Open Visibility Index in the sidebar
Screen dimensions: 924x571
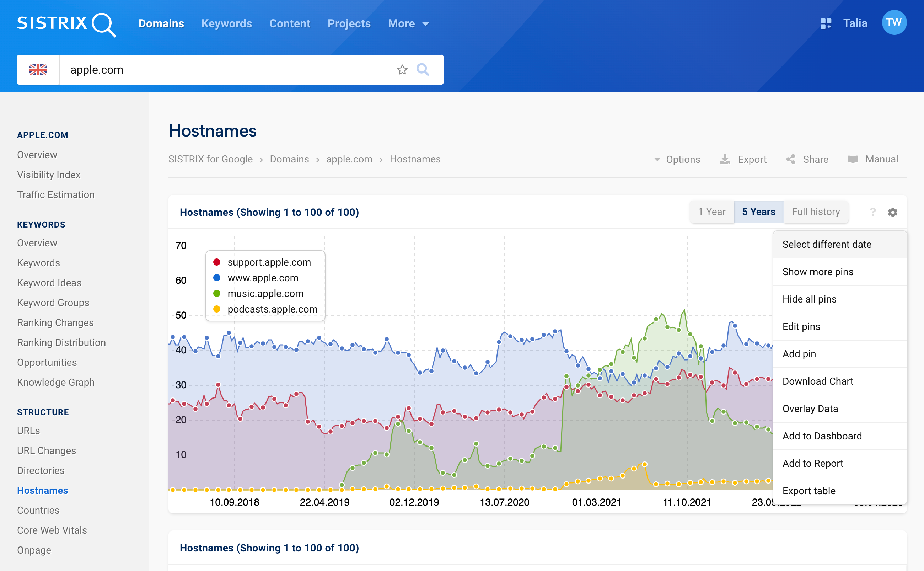coord(49,175)
